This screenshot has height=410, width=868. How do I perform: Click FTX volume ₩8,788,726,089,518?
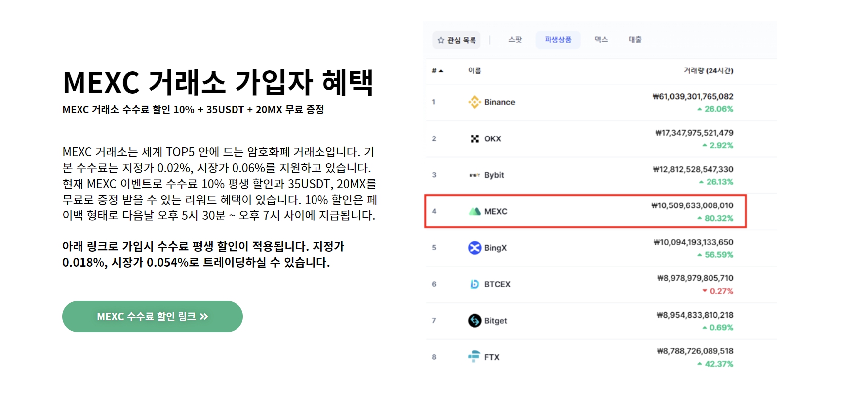[695, 351]
